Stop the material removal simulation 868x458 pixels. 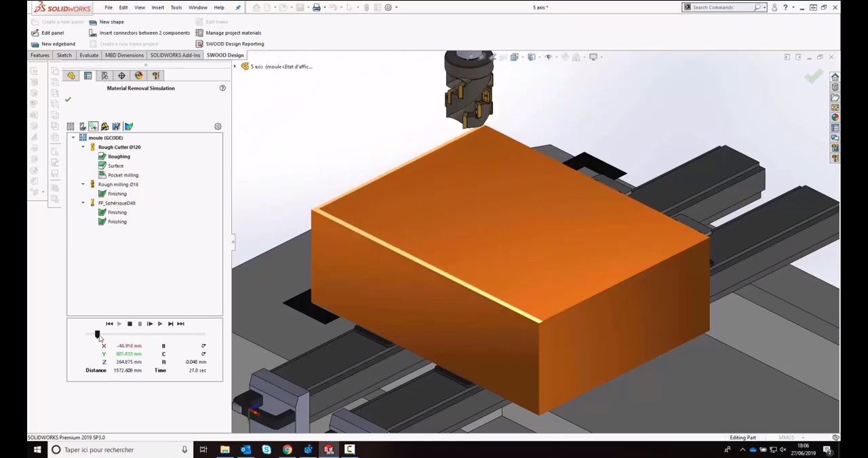click(x=130, y=324)
